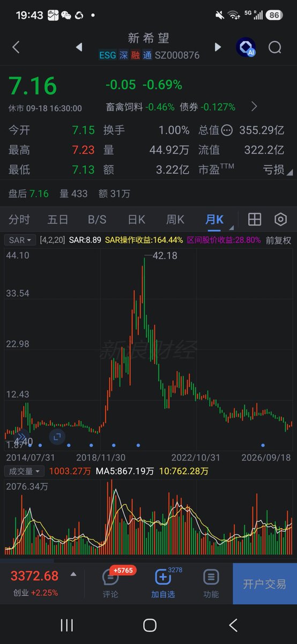Open the 评论 comments icon

tap(110, 577)
